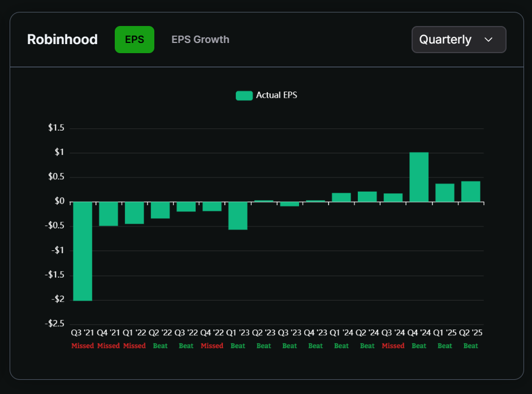Click the Q2 '25 axis label

(470, 332)
